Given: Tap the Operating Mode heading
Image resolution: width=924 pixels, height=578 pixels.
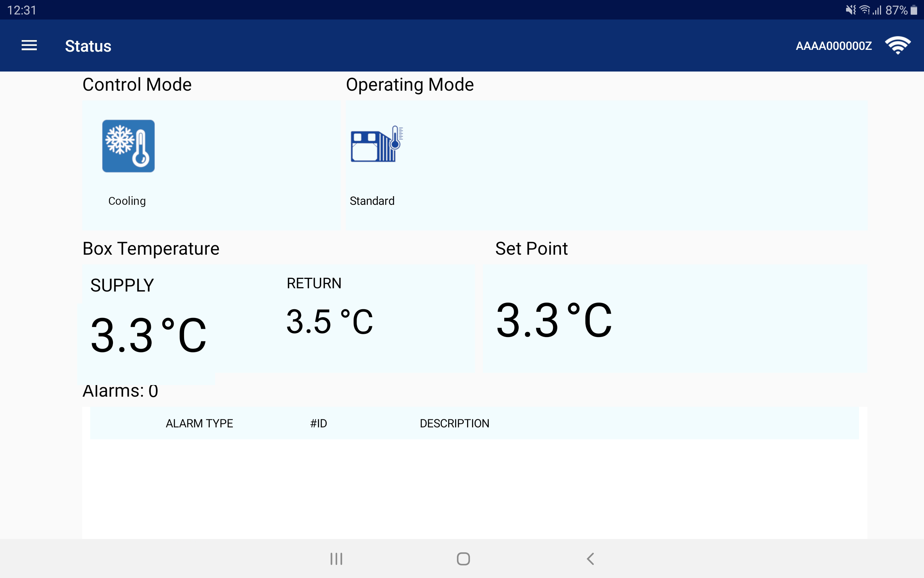Looking at the screenshot, I should click(x=410, y=85).
